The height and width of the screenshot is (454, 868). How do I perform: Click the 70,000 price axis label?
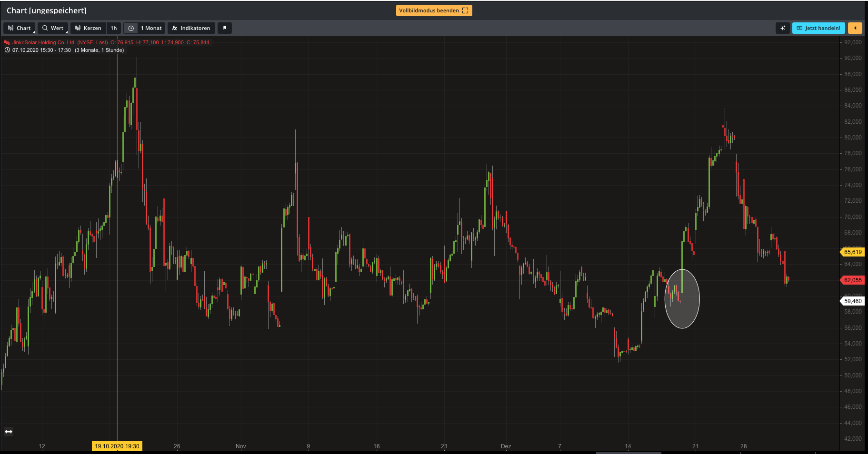tap(853, 217)
